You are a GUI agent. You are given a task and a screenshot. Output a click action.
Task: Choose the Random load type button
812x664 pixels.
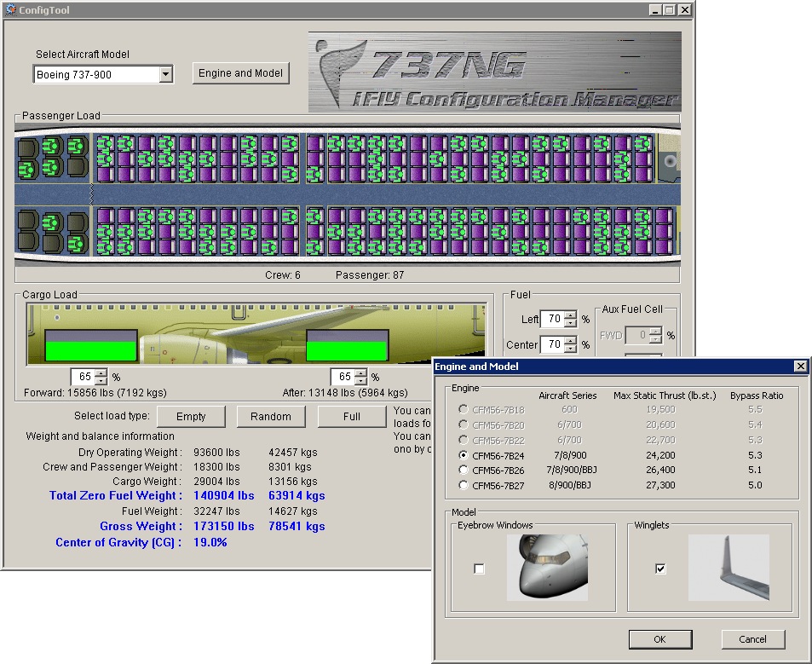pos(271,417)
